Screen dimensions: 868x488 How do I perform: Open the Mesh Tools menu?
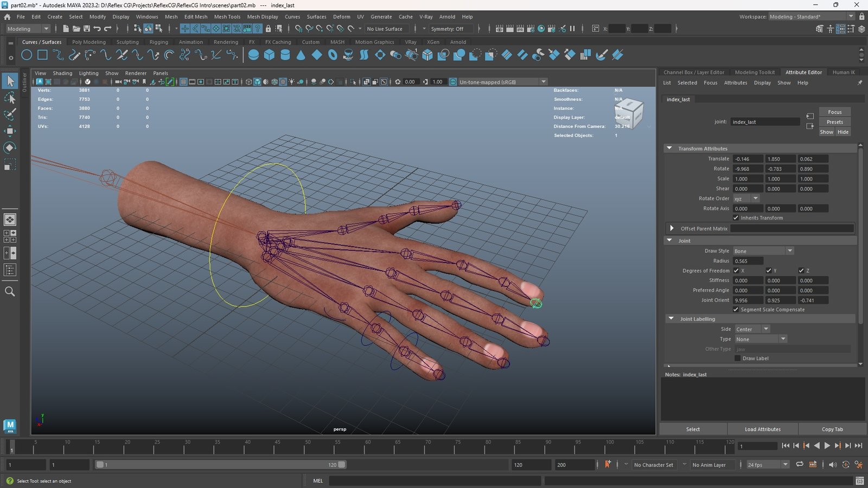pyautogui.click(x=227, y=17)
